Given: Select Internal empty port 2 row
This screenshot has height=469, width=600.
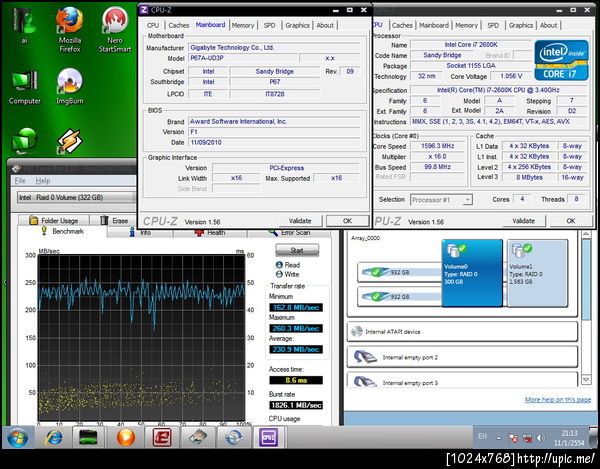Looking at the screenshot, I should (462, 357).
